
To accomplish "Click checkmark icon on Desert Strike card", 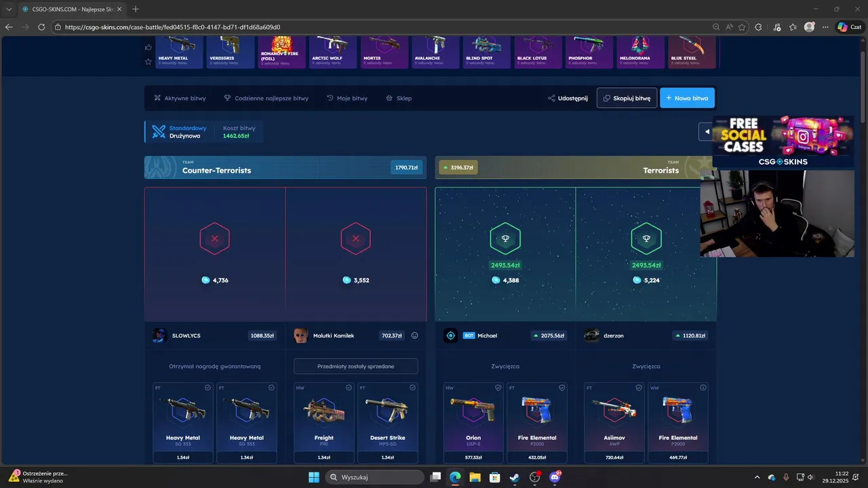I will [x=412, y=388].
